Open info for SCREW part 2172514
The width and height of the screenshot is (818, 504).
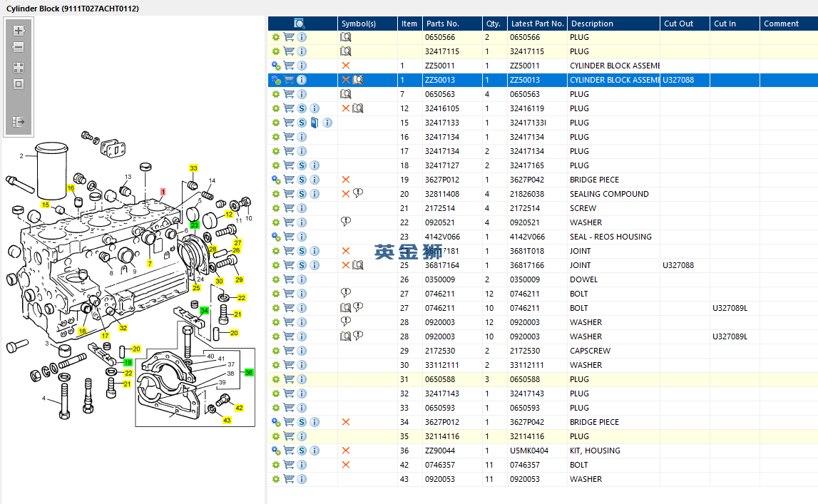point(302,208)
